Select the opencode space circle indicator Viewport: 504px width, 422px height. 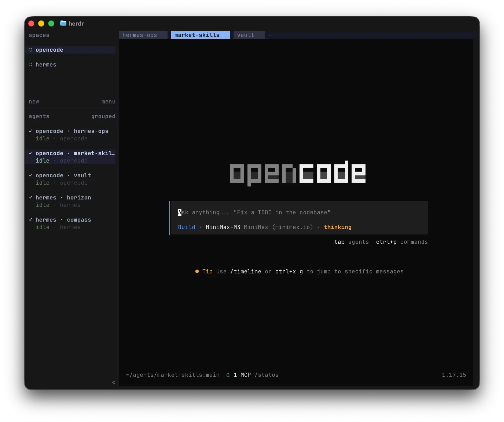(x=30, y=50)
